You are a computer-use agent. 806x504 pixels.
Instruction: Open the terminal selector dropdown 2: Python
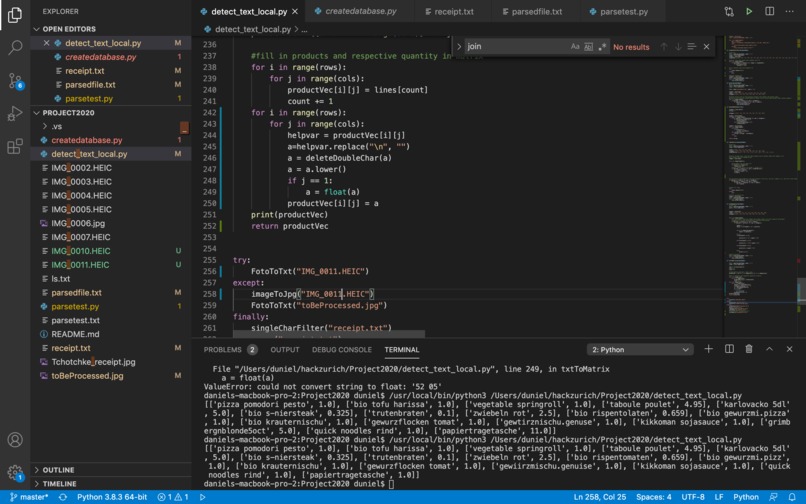coord(640,350)
